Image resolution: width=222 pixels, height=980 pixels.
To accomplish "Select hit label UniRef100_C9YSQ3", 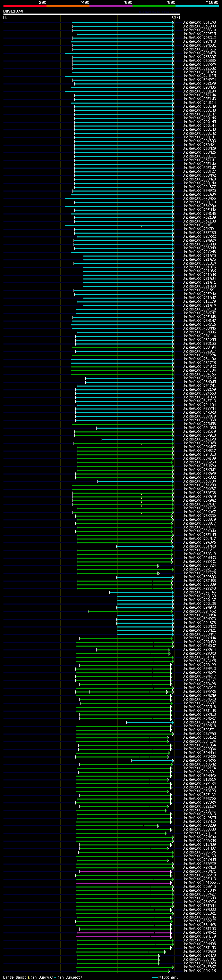I will pos(199,141).
